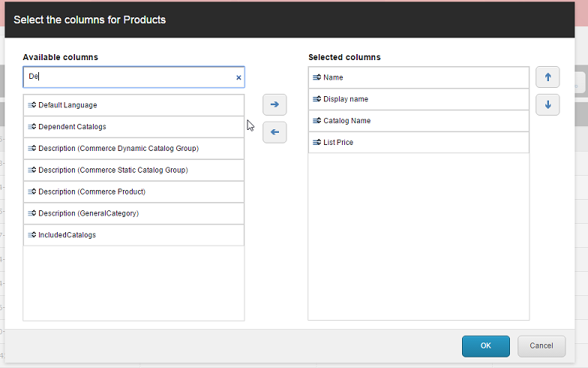Choose Description (Commerce Static Catalog Group)

[x=112, y=170]
